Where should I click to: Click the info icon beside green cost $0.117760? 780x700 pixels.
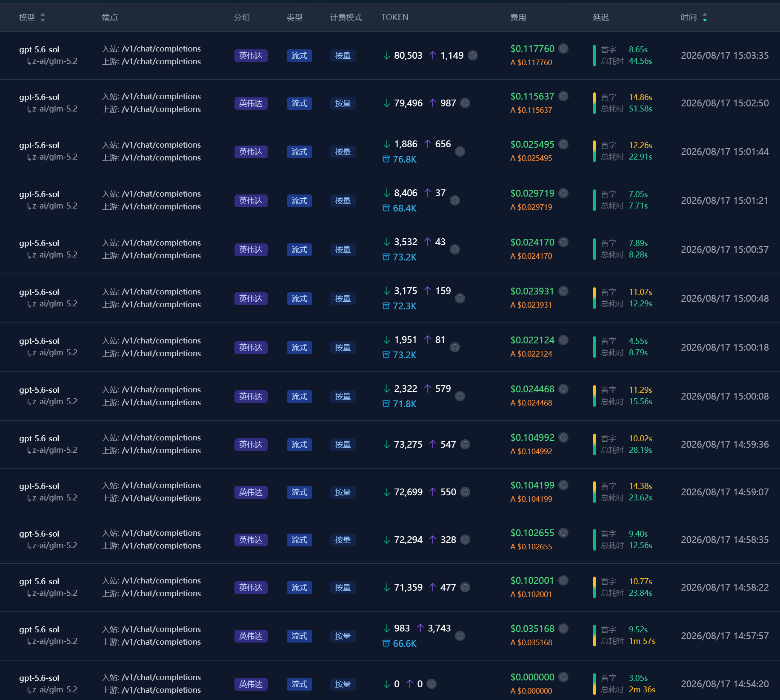point(563,49)
